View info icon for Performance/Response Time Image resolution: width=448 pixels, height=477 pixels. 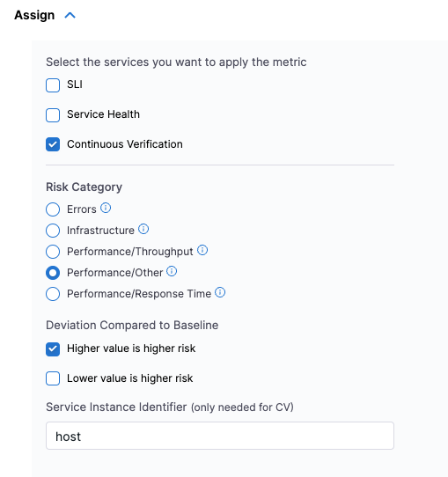pos(220,292)
